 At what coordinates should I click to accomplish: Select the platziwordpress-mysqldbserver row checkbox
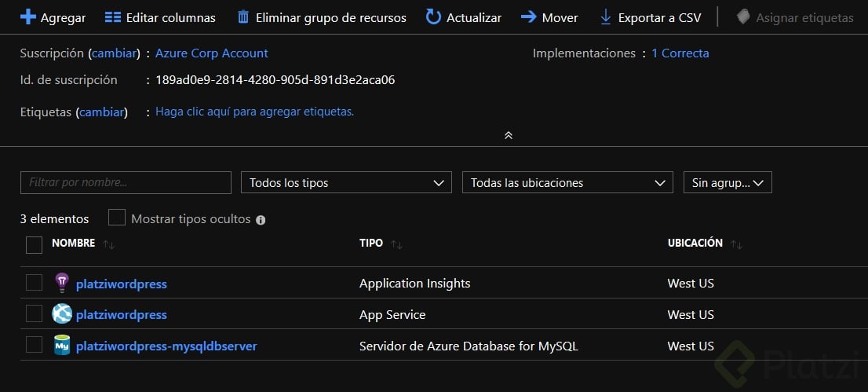coord(35,345)
